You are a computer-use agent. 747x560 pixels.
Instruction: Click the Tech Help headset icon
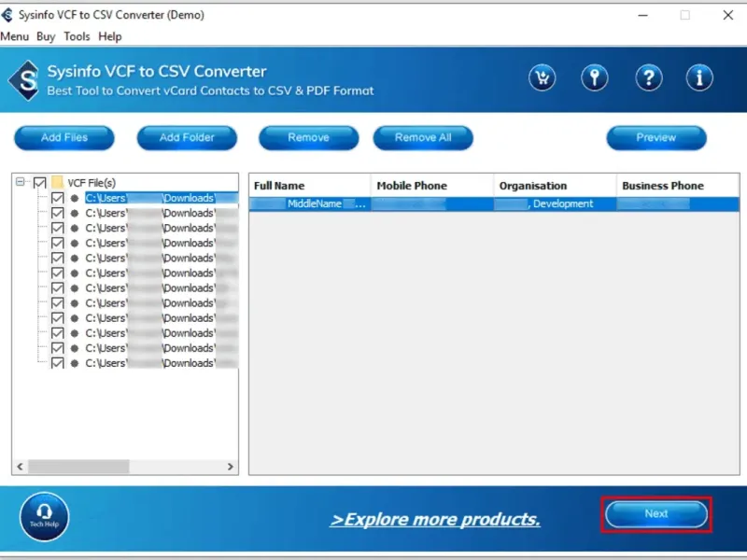pos(44,517)
